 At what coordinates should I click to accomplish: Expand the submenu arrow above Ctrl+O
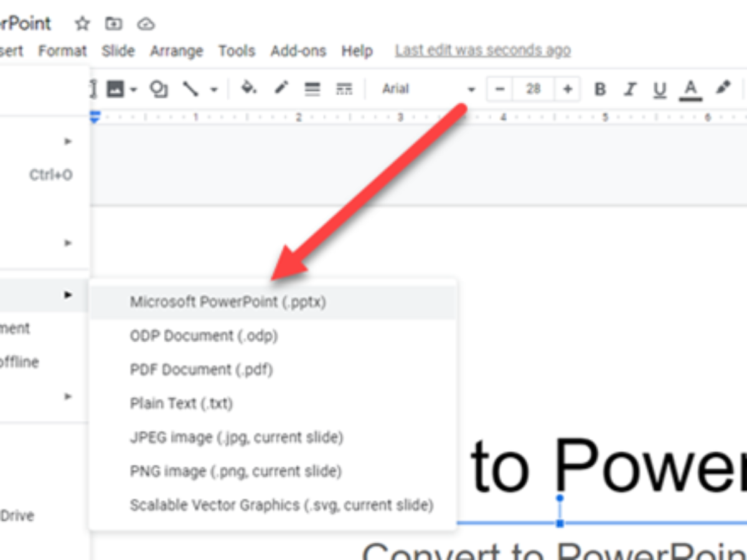68,141
